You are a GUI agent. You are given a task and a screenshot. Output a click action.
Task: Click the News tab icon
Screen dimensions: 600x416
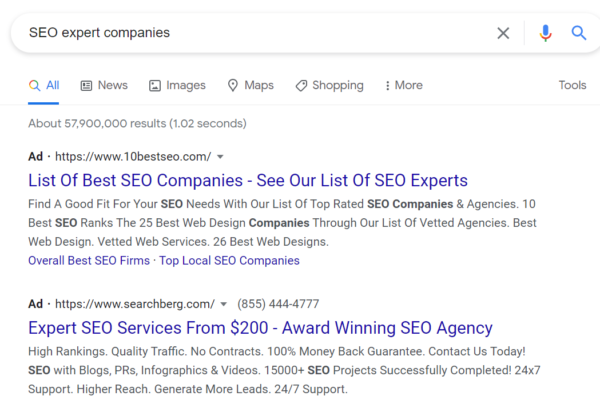(x=86, y=86)
